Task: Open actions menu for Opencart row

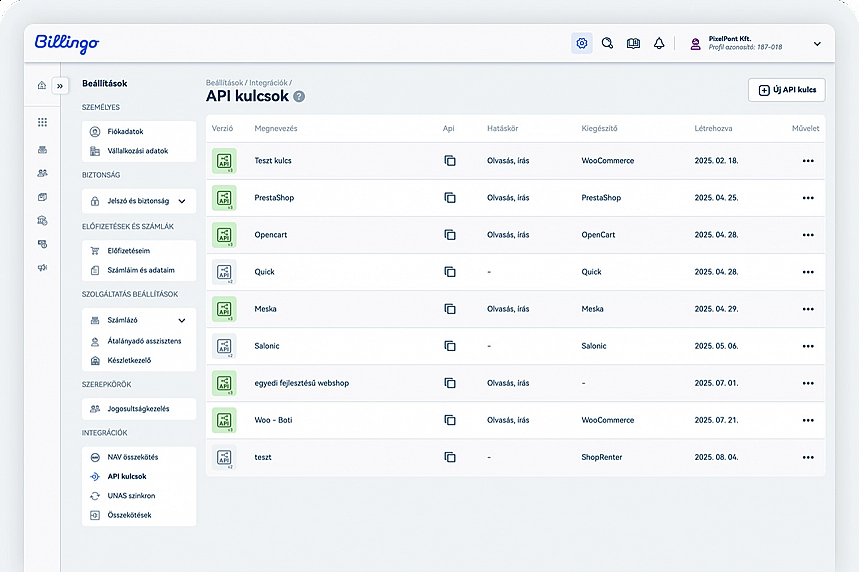Action: pos(808,235)
